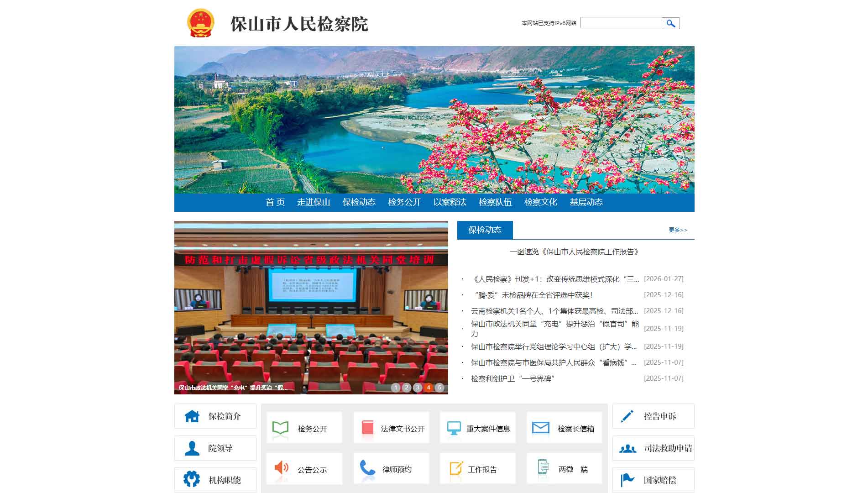The height and width of the screenshot is (493, 868).
Task: Click the envelope icon for 检察长信箱
Action: 541,428
